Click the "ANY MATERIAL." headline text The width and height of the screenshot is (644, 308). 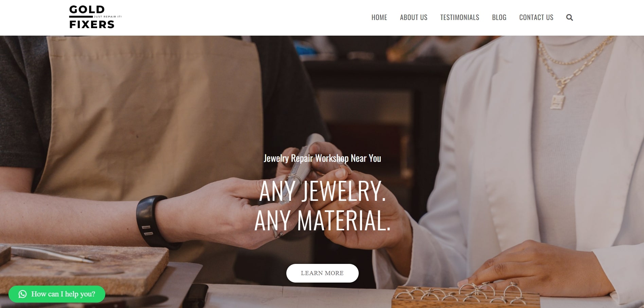(322, 221)
